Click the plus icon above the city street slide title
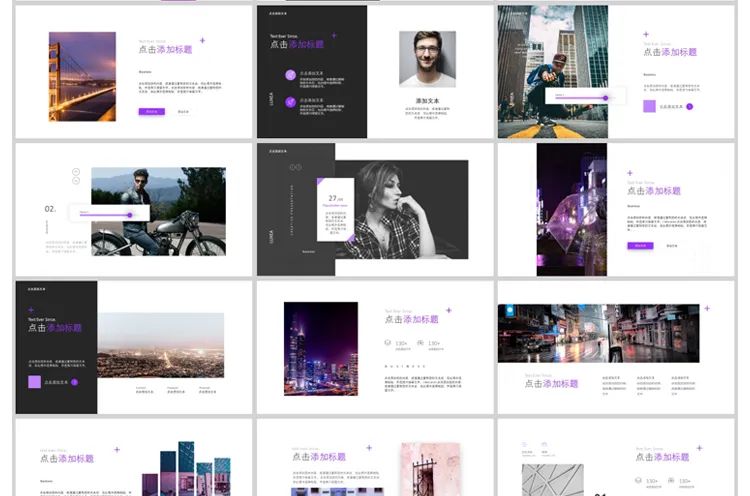This screenshot has height=496, width=750. [x=646, y=34]
